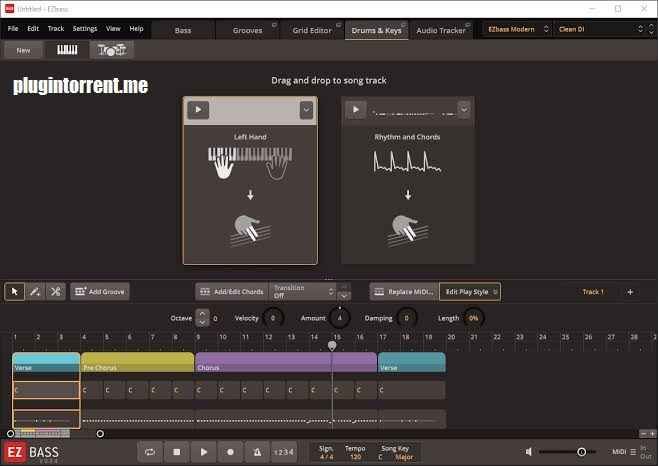This screenshot has height=466, width=658.
Task: Toggle loop playback in transport
Action: tap(150, 452)
